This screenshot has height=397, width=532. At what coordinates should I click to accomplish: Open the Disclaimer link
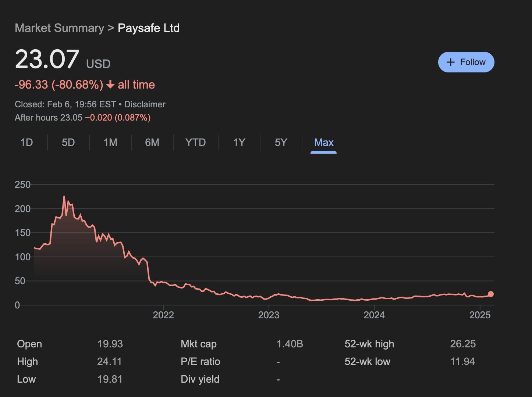click(x=145, y=104)
